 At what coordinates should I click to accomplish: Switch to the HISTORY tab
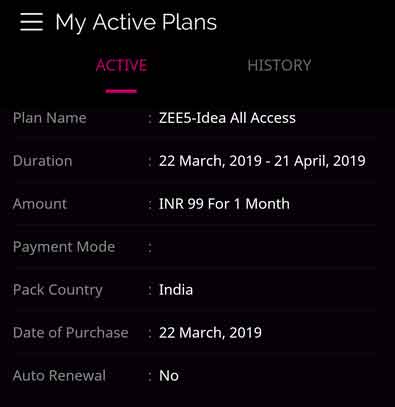tap(279, 65)
